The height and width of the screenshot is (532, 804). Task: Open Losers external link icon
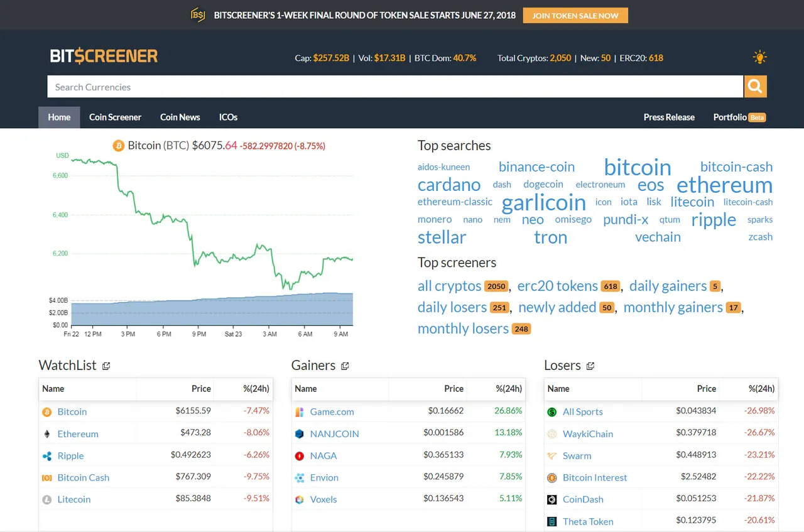click(590, 366)
